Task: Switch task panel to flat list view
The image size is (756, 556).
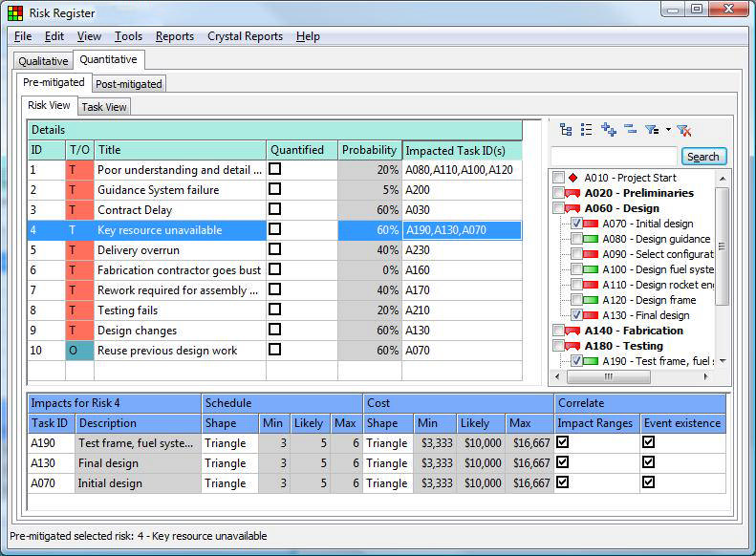Action: point(586,130)
